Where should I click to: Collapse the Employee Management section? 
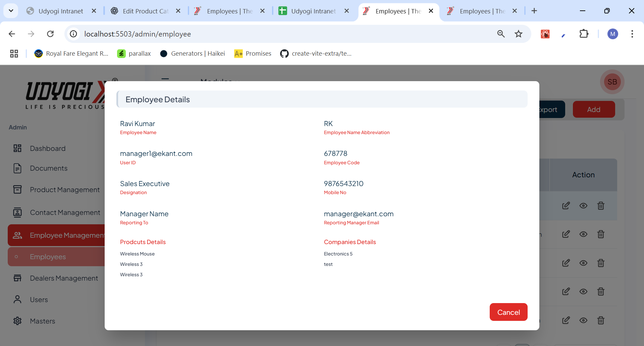click(57, 235)
